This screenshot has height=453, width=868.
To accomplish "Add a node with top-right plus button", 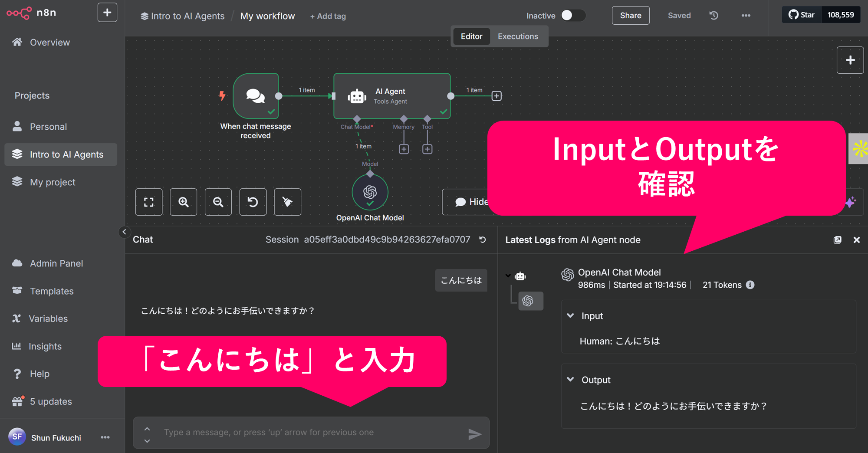I will tap(850, 60).
